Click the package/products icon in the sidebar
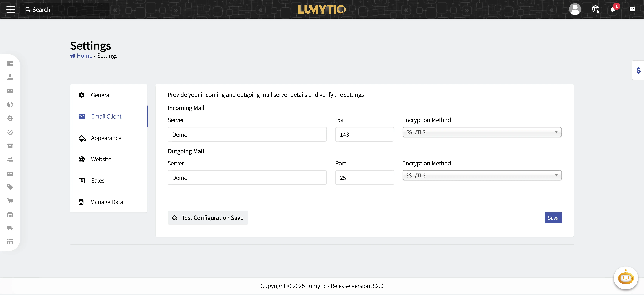Screen dimensions: 644x295 (10, 104)
